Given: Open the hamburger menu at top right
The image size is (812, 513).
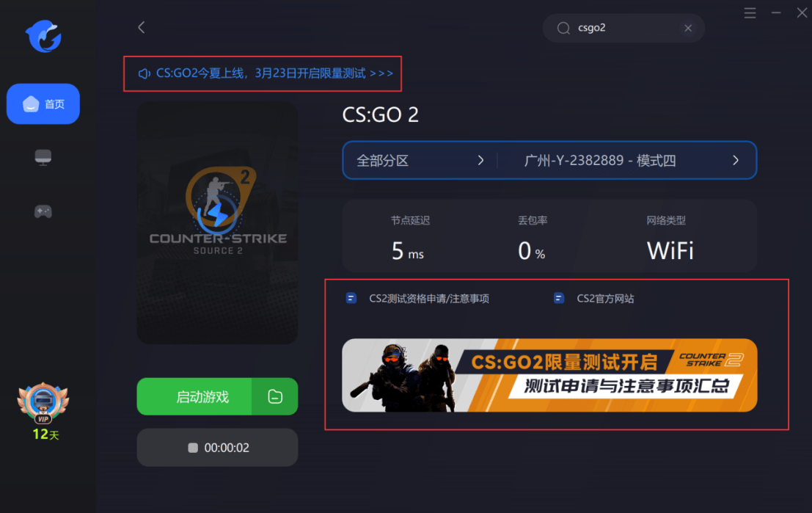Looking at the screenshot, I should [750, 13].
